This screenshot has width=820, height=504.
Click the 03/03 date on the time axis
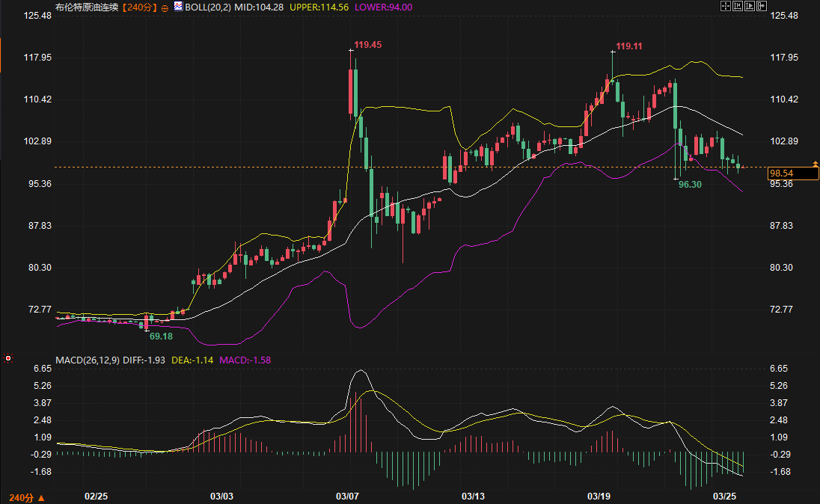click(x=221, y=497)
